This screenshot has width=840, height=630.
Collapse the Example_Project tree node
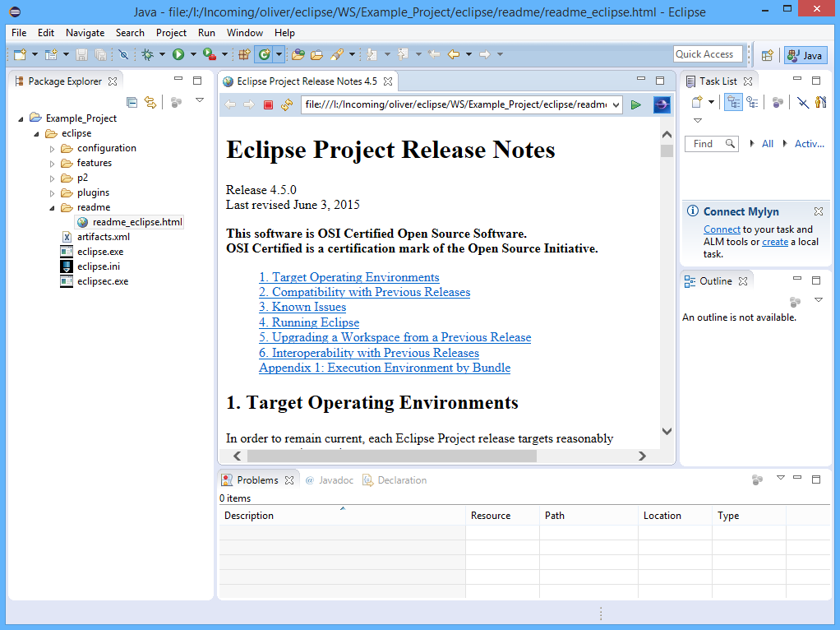(21, 118)
